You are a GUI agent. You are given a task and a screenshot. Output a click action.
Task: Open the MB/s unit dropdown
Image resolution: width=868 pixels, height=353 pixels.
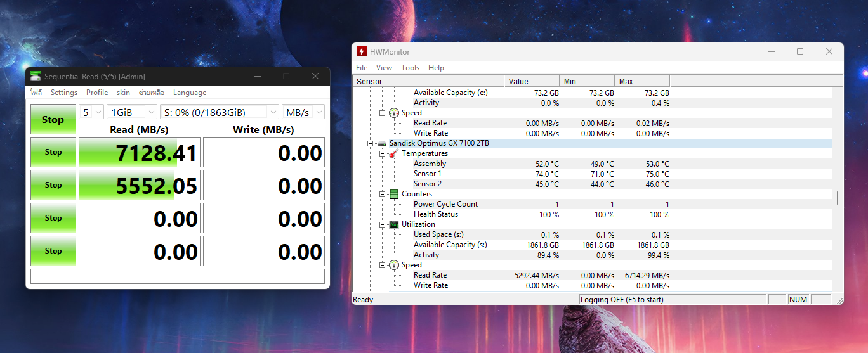pos(303,112)
